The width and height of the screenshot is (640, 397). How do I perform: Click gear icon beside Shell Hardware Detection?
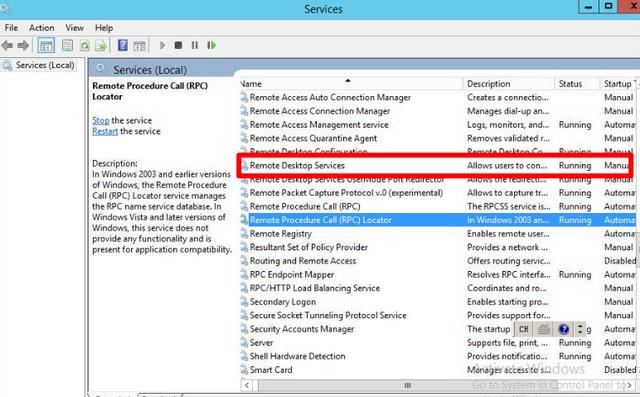244,356
